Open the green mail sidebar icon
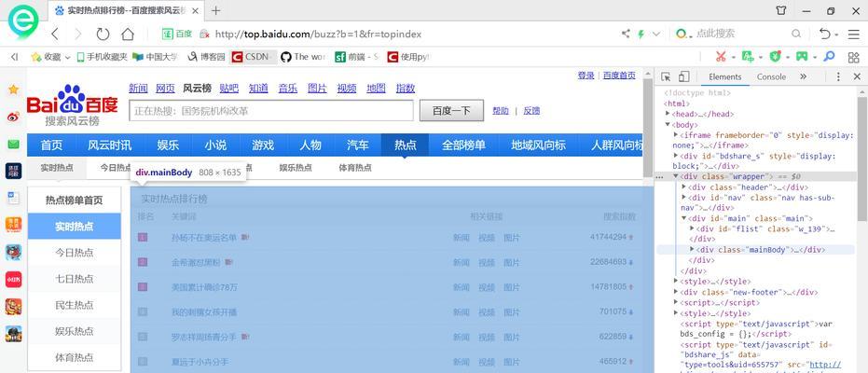Viewport: 868px width, 373px height. 13,145
